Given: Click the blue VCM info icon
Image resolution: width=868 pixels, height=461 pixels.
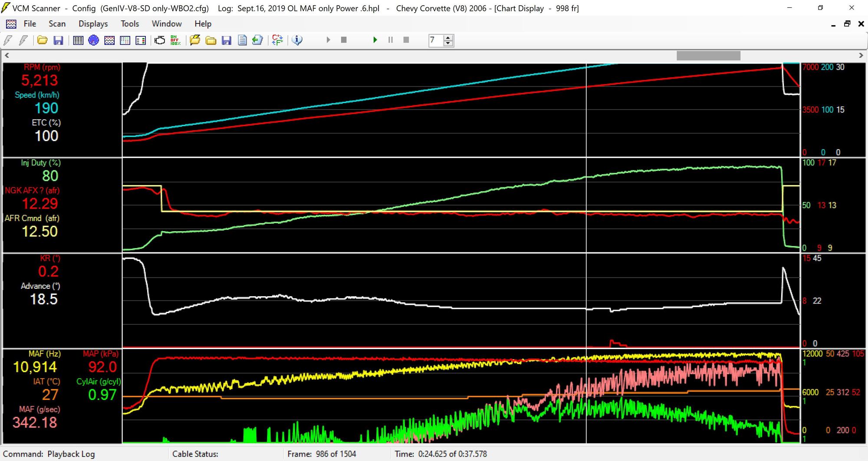Looking at the screenshot, I should coord(297,40).
